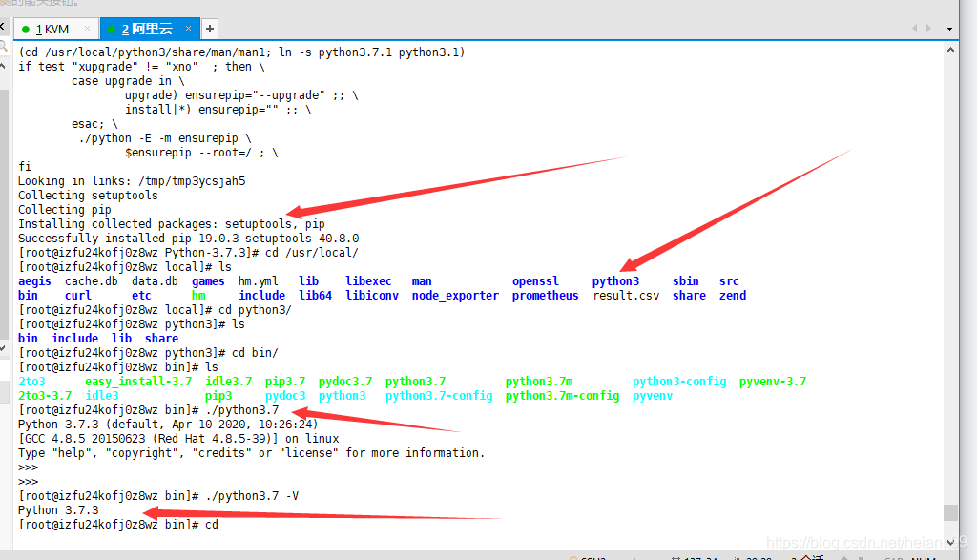Close the 2 阿里云 tab
The height and width of the screenshot is (560, 977).
click(x=188, y=29)
